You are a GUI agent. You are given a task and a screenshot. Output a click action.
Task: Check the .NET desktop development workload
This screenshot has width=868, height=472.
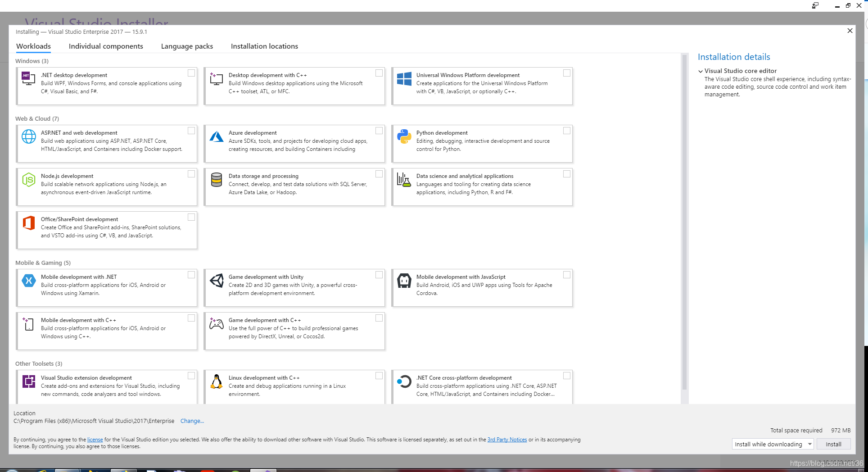click(191, 73)
